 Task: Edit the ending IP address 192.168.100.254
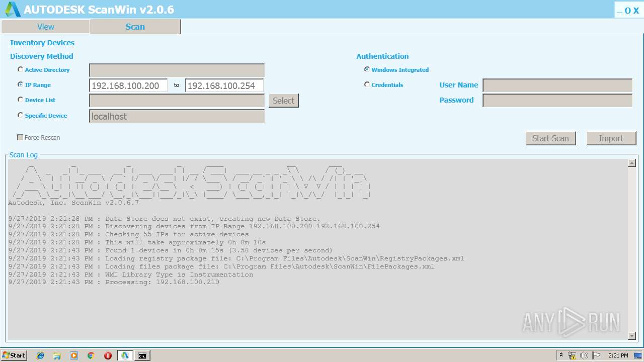(224, 85)
